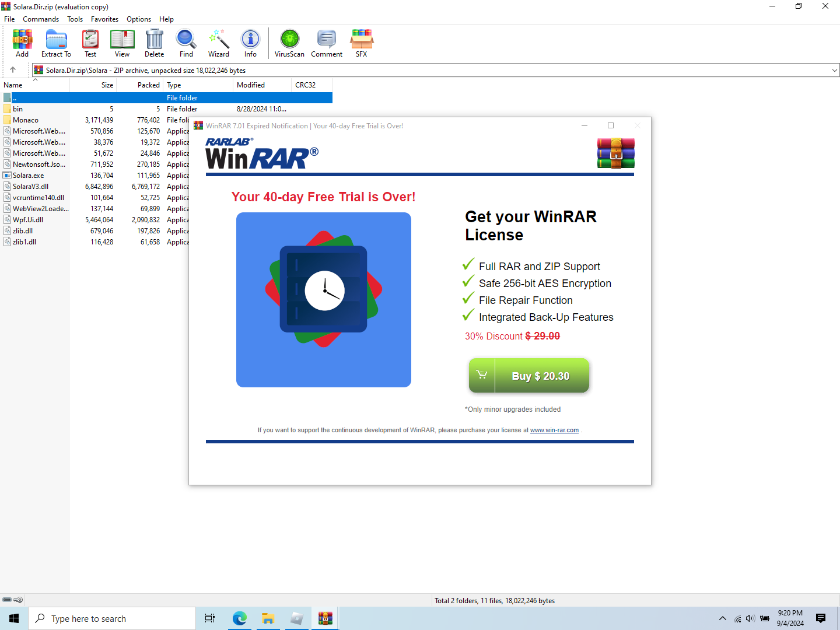Select the parent folder '..' row
The width and height of the screenshot is (840, 630).
pos(166,98)
